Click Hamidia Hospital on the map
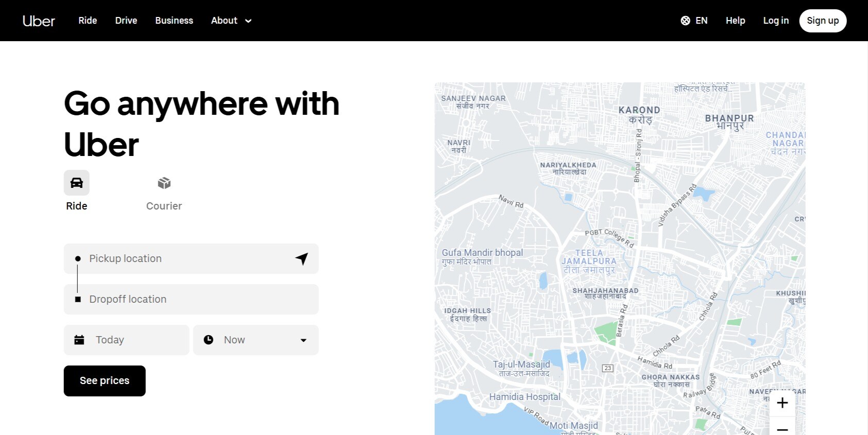868x435 pixels. (x=525, y=397)
